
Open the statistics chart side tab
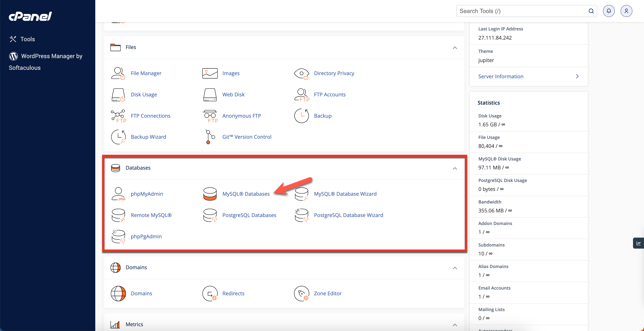coord(638,243)
